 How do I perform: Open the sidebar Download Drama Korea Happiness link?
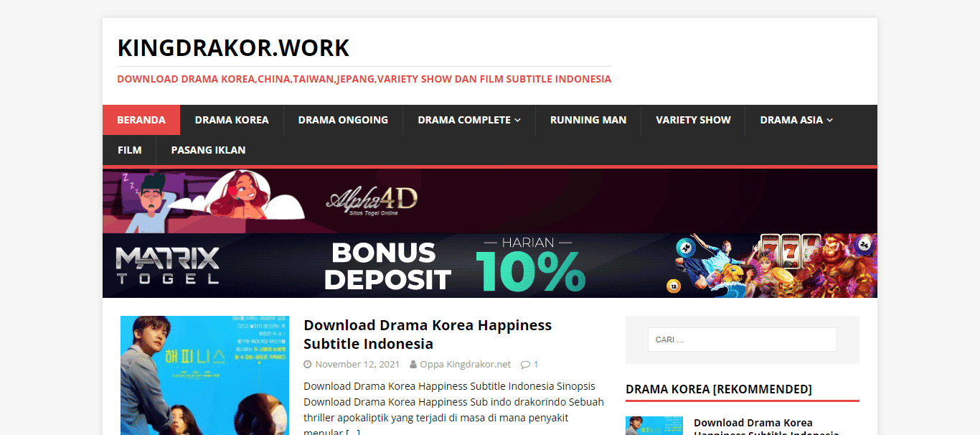(x=766, y=428)
